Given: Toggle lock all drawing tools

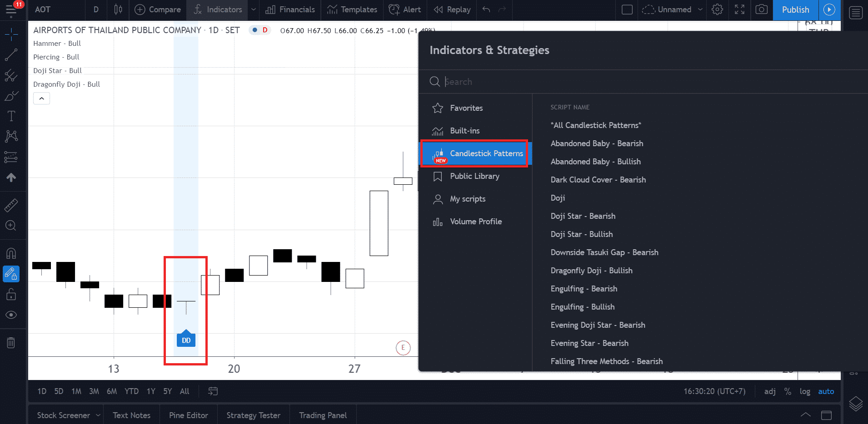Looking at the screenshot, I should click(x=11, y=295).
